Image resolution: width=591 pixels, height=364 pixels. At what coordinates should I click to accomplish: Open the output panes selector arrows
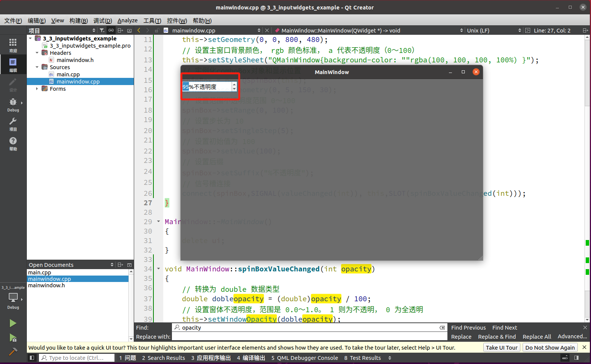(x=390, y=358)
